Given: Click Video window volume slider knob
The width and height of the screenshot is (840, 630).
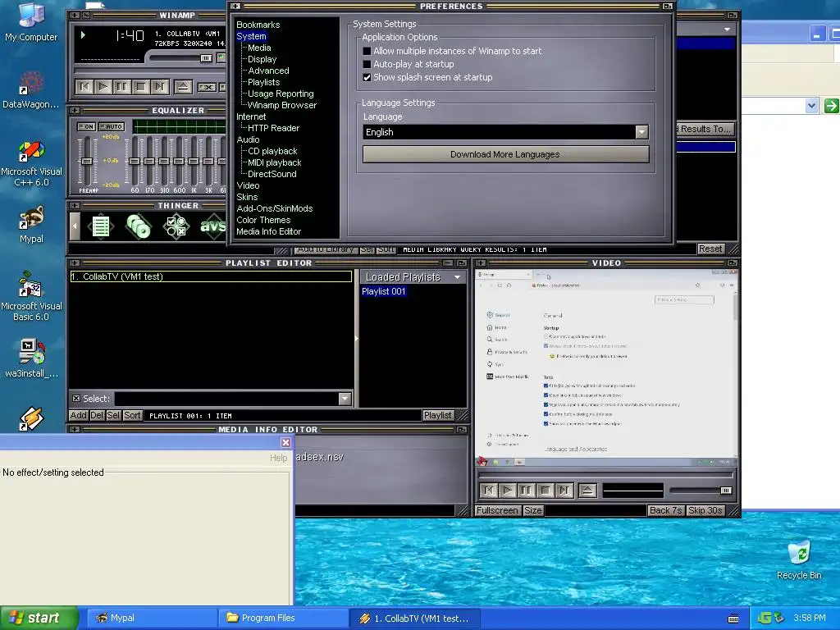Looking at the screenshot, I should (x=726, y=491).
